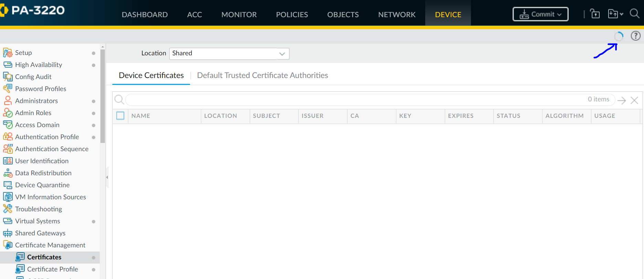Click the help question mark icon
The image size is (644, 279).
coord(635,36)
